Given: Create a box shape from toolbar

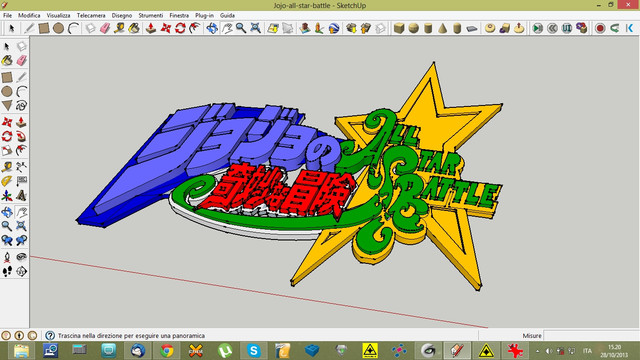Looking at the screenshot, I should tap(399, 28).
